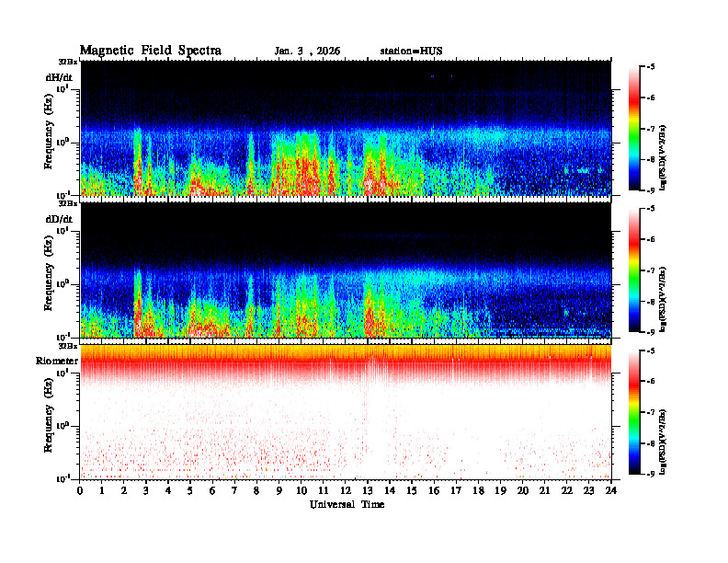Click the hour 16 tick label
Screen dimensions: 728x563
point(434,491)
